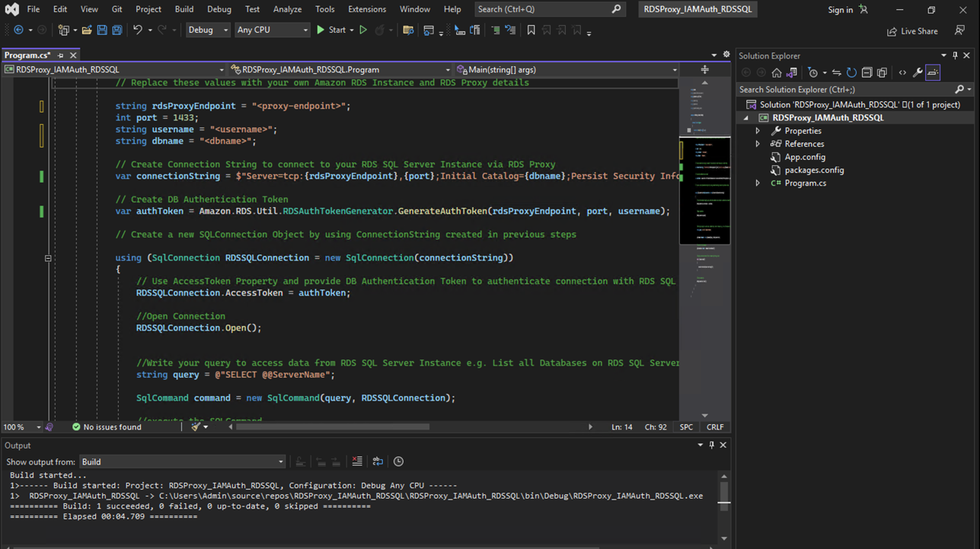Open the Any CPU platform dropdown
980x549 pixels.
tap(272, 30)
